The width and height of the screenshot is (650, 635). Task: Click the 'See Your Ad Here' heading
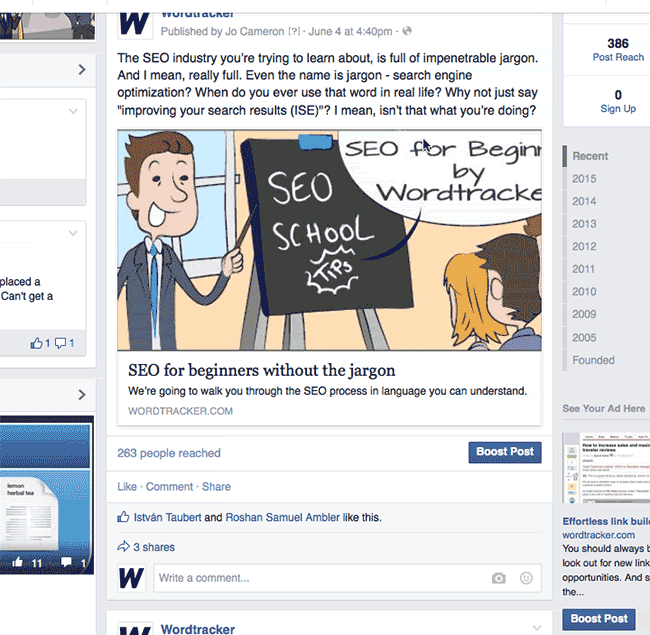pyautogui.click(x=604, y=408)
